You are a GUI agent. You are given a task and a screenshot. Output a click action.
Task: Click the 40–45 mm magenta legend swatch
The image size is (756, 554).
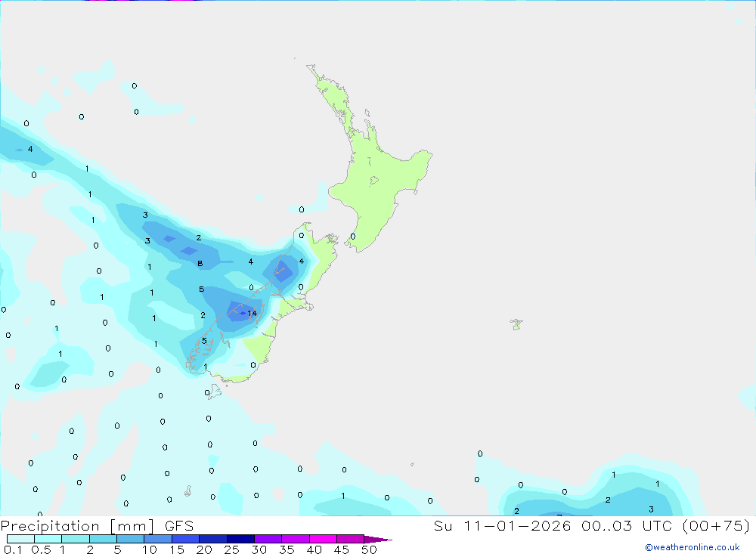pos(323,539)
